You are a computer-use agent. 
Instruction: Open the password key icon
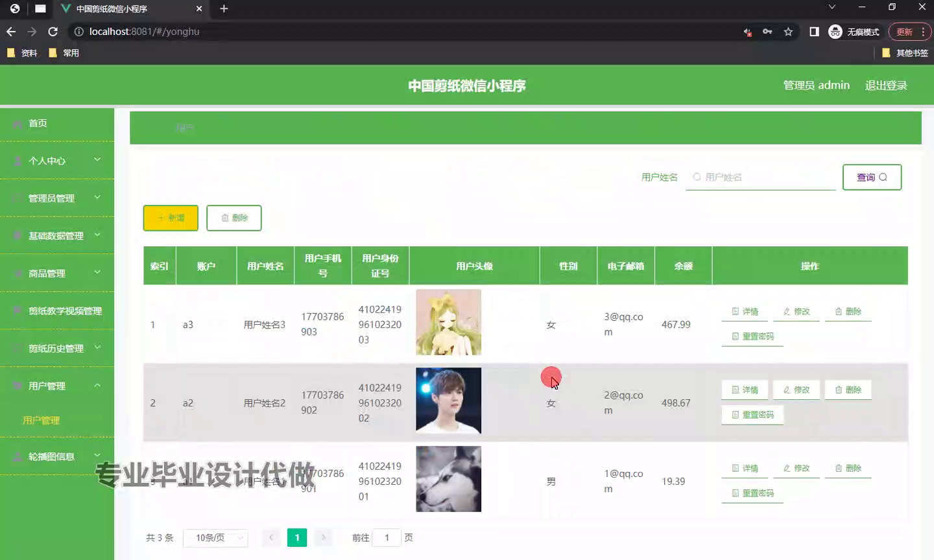[x=767, y=32]
